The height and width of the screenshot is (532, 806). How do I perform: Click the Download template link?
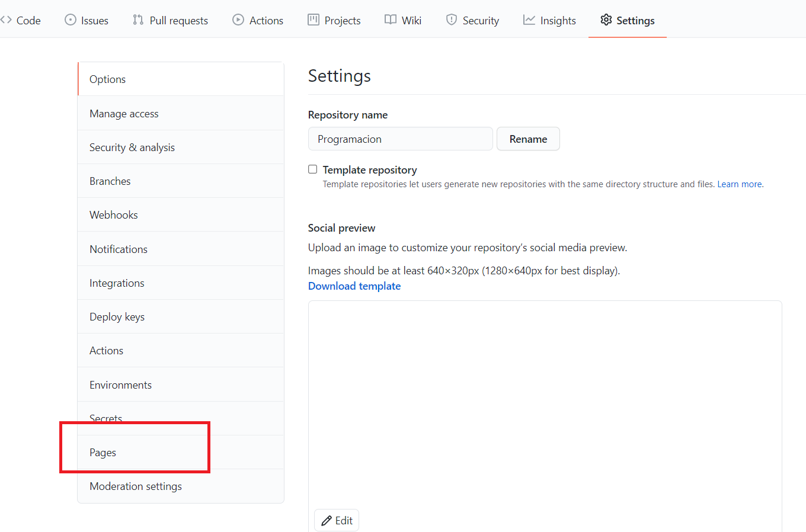point(354,286)
